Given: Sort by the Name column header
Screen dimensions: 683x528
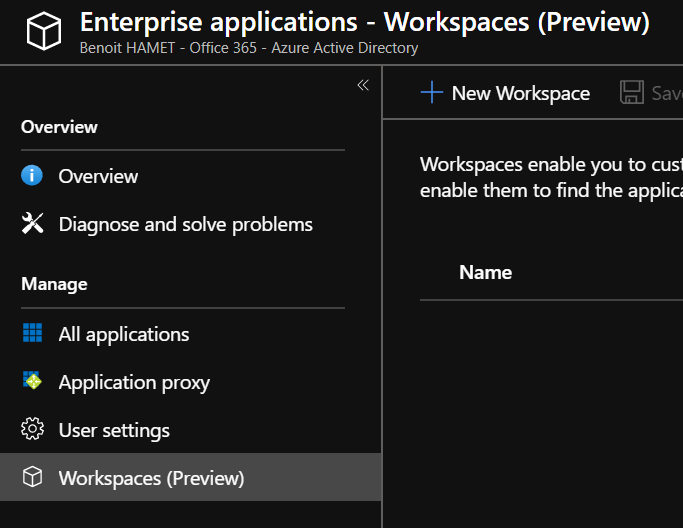Looking at the screenshot, I should 485,272.
